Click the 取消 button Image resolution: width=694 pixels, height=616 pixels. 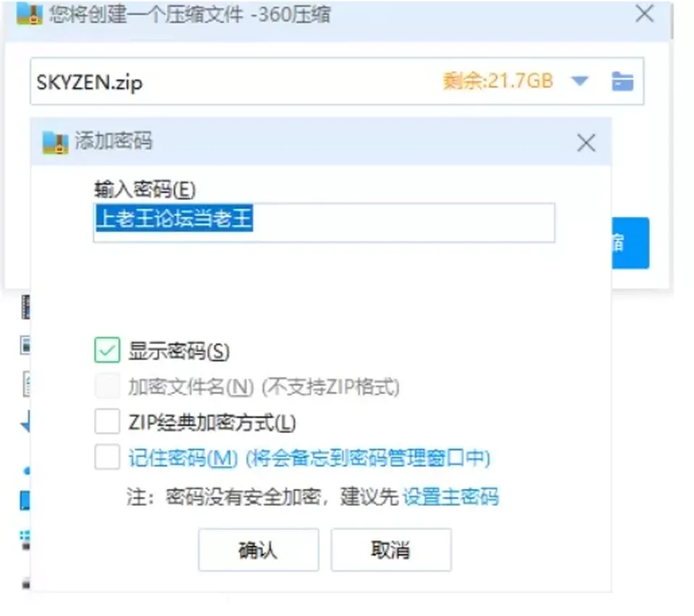coord(391,550)
